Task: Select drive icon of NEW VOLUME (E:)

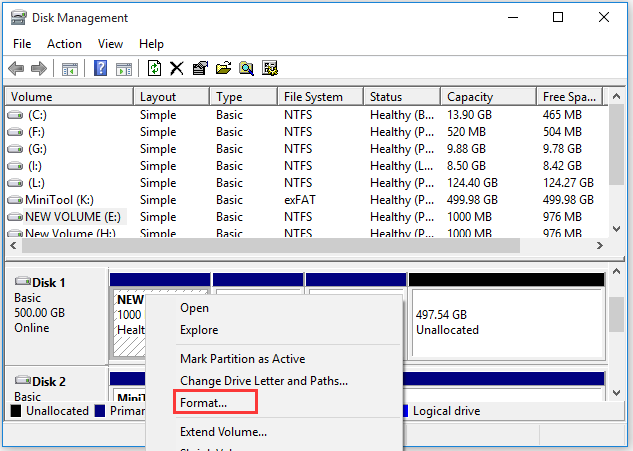Action: 15,217
